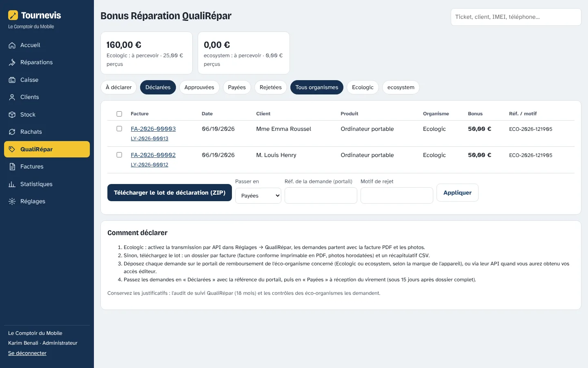Open the Stock box icon

coord(12,115)
